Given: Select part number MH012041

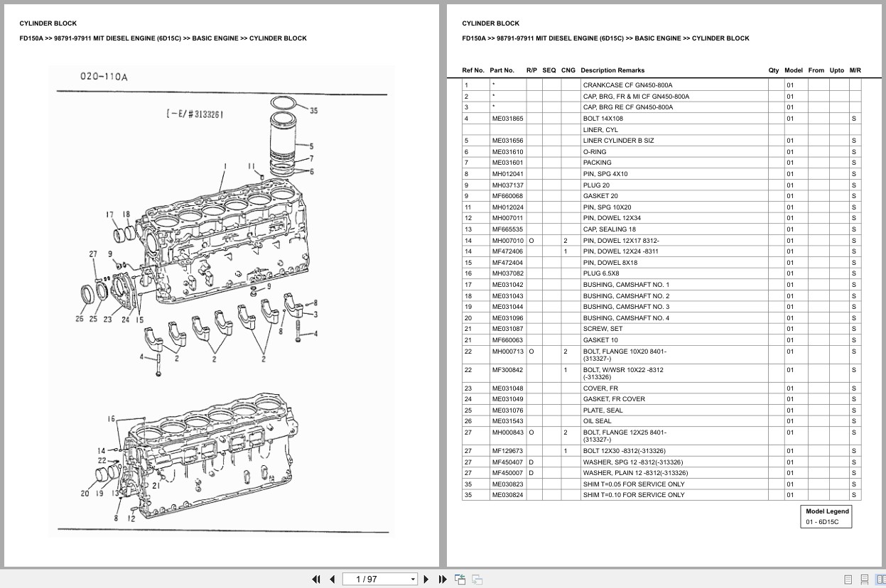Looking at the screenshot, I should (507, 174).
